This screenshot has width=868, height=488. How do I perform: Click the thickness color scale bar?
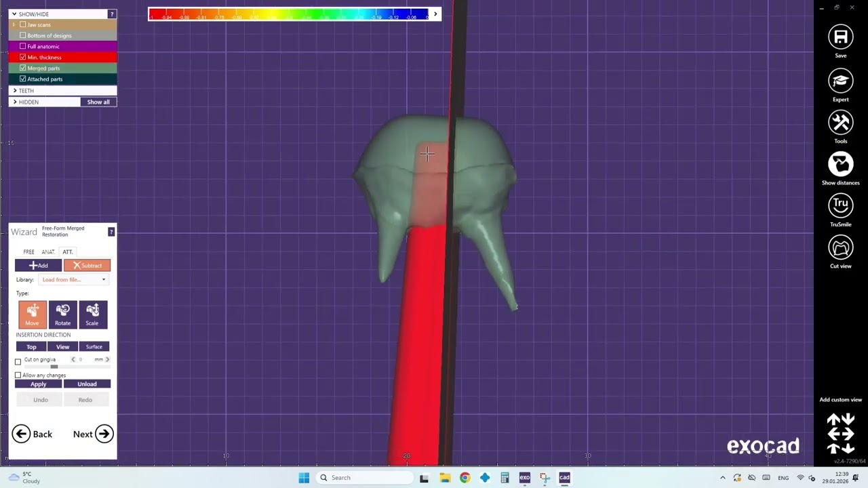(x=289, y=14)
